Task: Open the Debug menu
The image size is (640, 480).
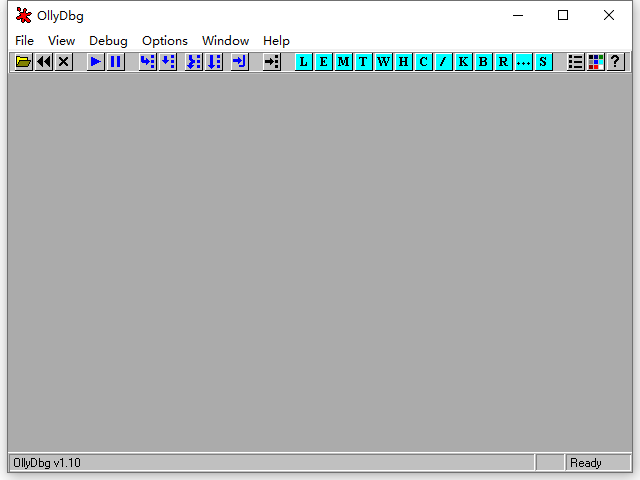Action: [x=109, y=41]
